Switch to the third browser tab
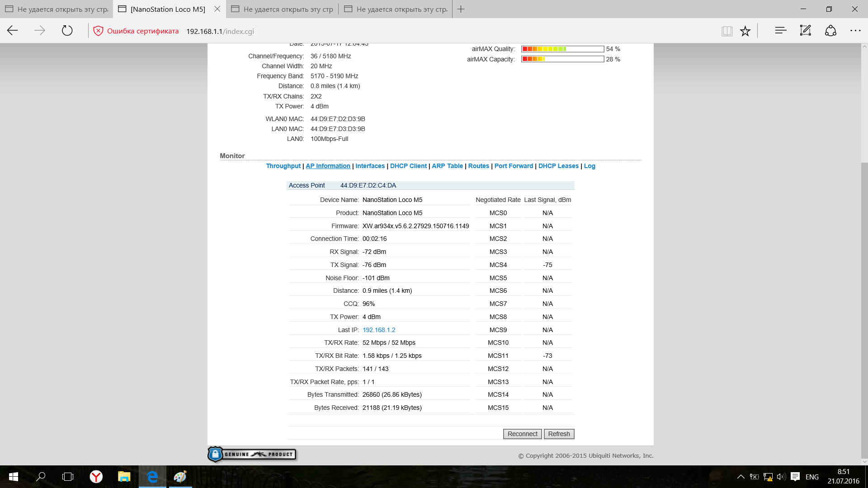Screen dimensions: 868x488 click(283, 9)
